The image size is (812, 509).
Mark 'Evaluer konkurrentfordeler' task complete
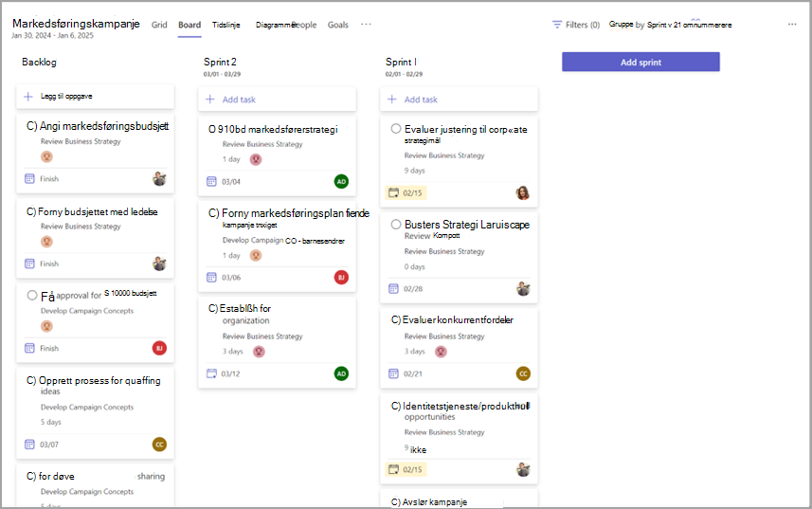point(396,320)
